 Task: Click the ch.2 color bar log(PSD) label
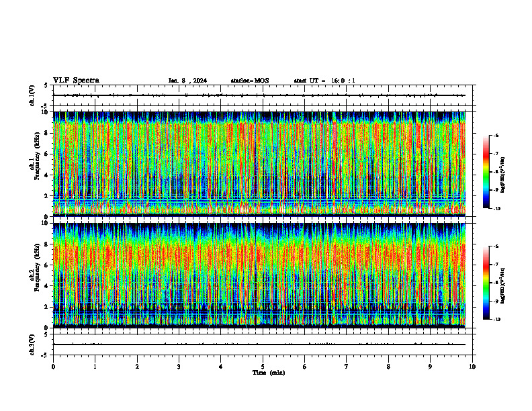click(x=503, y=285)
